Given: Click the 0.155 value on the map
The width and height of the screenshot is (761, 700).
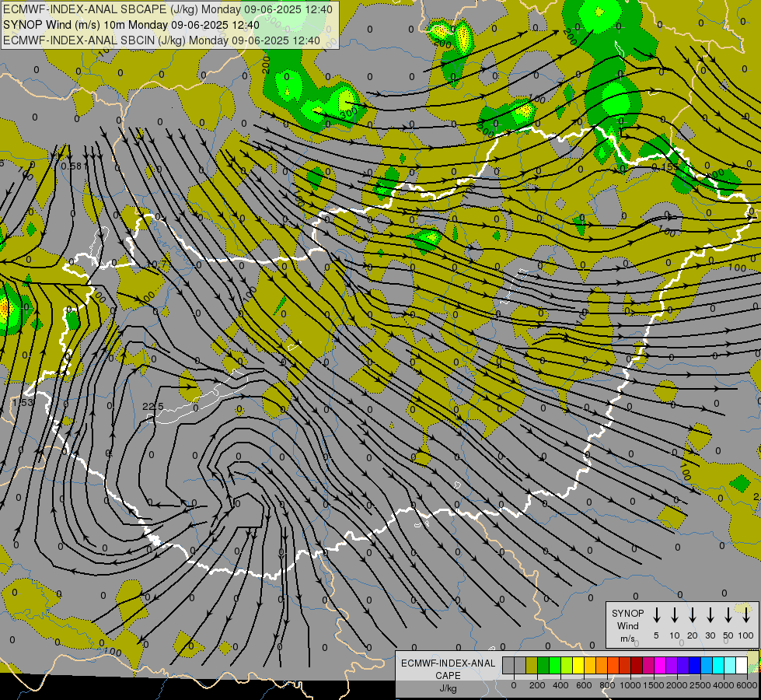Looking at the screenshot, I should click(665, 166).
